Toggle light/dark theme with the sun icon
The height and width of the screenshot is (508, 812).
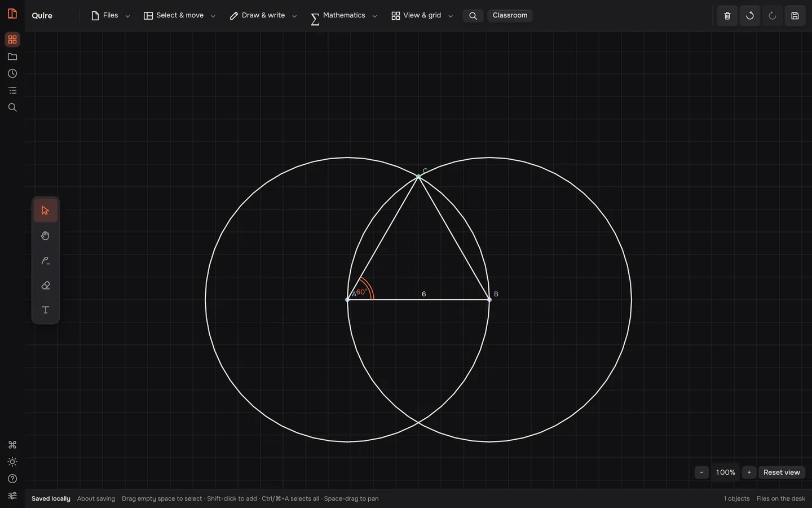pyautogui.click(x=12, y=462)
